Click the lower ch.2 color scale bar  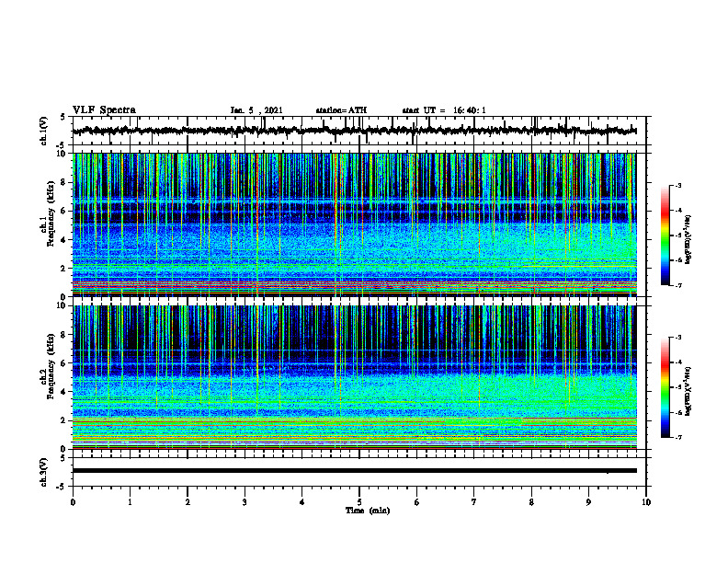coord(665,387)
